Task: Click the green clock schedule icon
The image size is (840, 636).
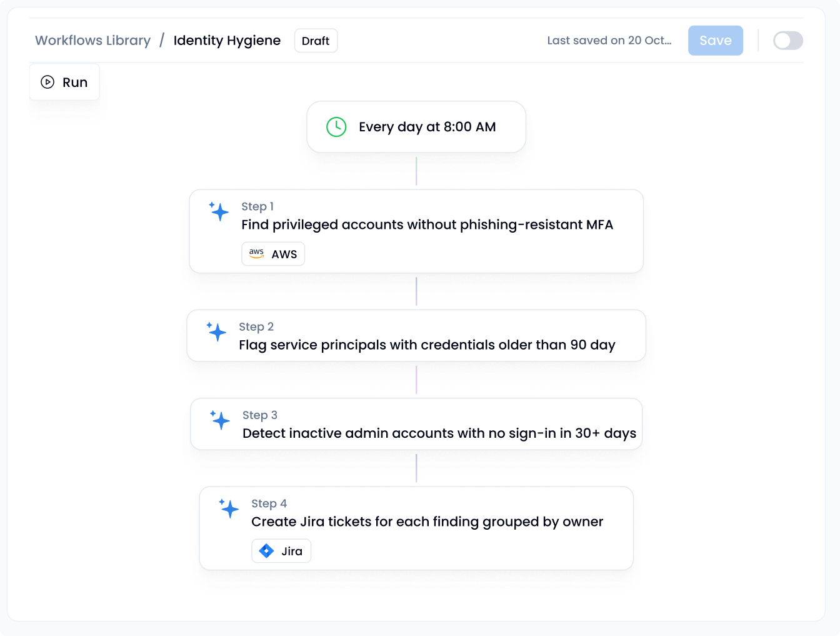Action: (336, 127)
